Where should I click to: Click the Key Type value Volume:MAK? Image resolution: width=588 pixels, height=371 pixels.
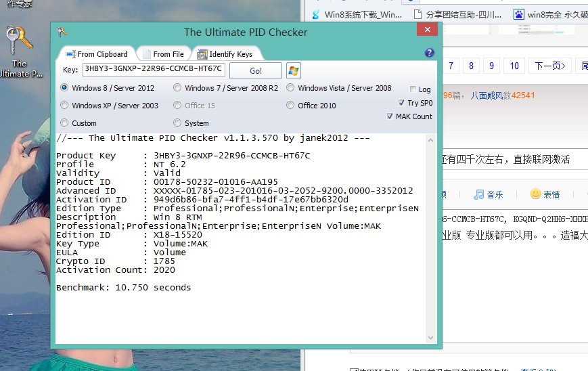(x=181, y=244)
